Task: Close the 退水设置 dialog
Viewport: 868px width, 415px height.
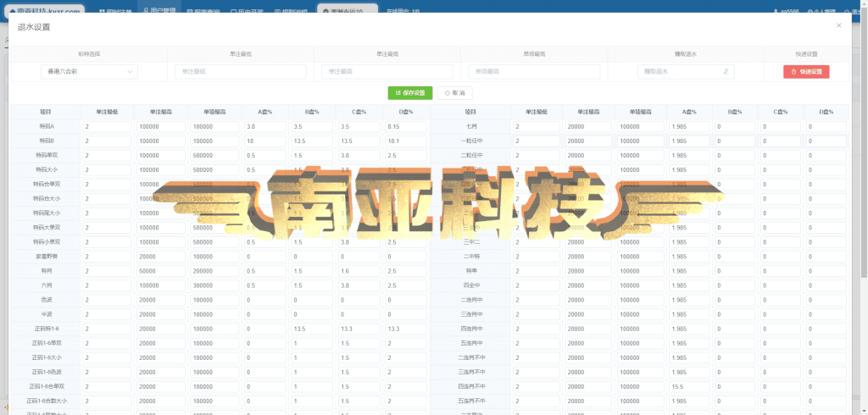Action: pyautogui.click(x=838, y=25)
